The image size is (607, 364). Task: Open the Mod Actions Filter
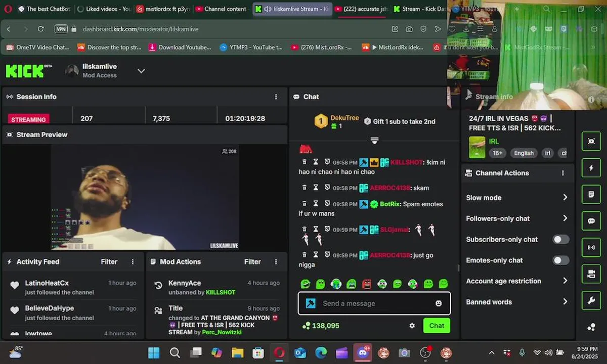click(x=252, y=262)
